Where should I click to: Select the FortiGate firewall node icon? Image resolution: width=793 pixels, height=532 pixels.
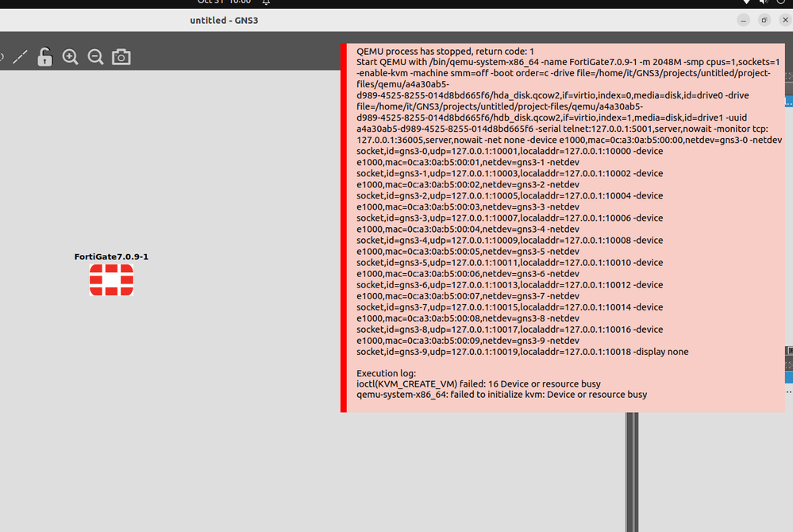[111, 279]
